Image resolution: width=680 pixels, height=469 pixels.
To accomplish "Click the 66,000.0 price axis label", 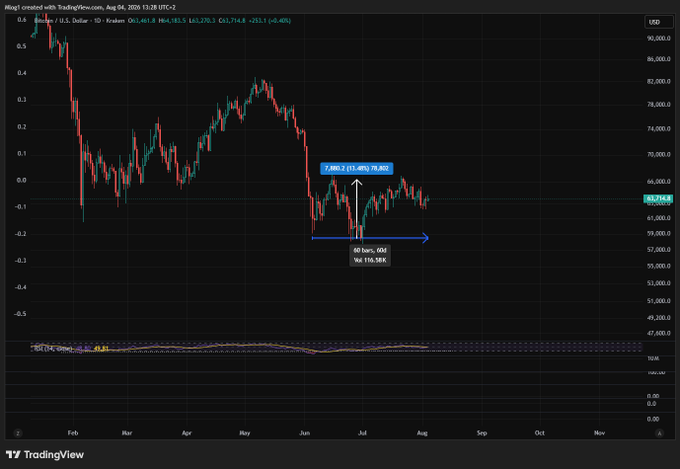I will [x=658, y=182].
